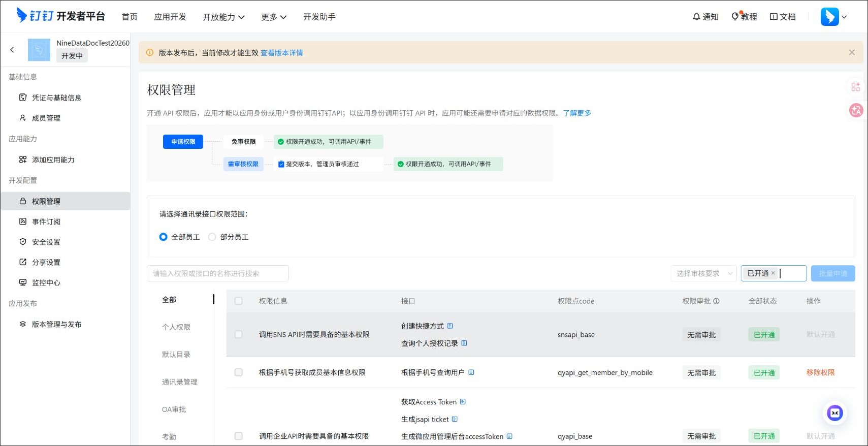Expand the 更多 dropdown menu
The height and width of the screenshot is (446, 868).
[x=274, y=17]
